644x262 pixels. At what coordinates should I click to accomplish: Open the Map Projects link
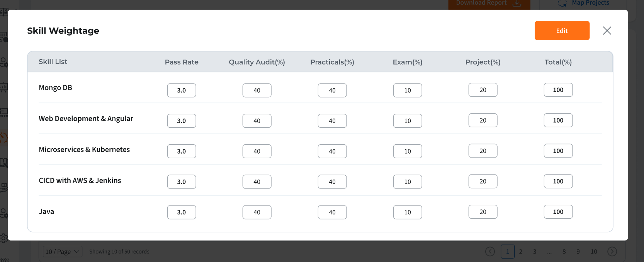coord(590,3)
